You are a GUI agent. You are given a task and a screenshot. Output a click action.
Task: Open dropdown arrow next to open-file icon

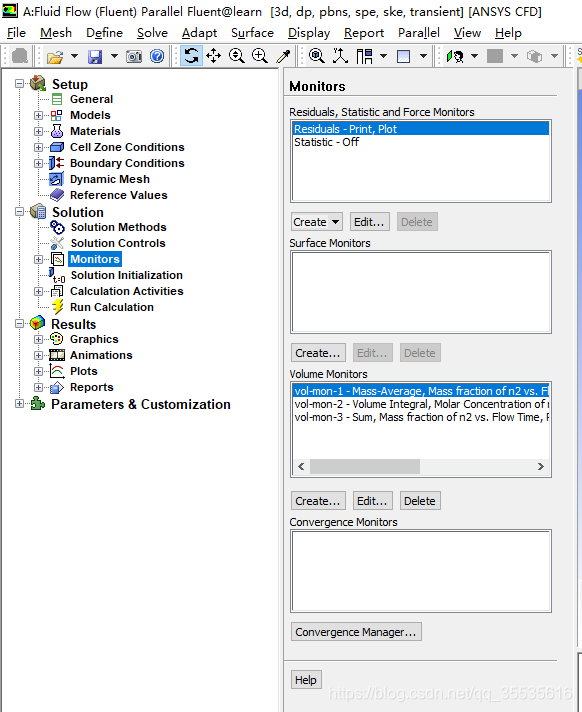coord(74,56)
